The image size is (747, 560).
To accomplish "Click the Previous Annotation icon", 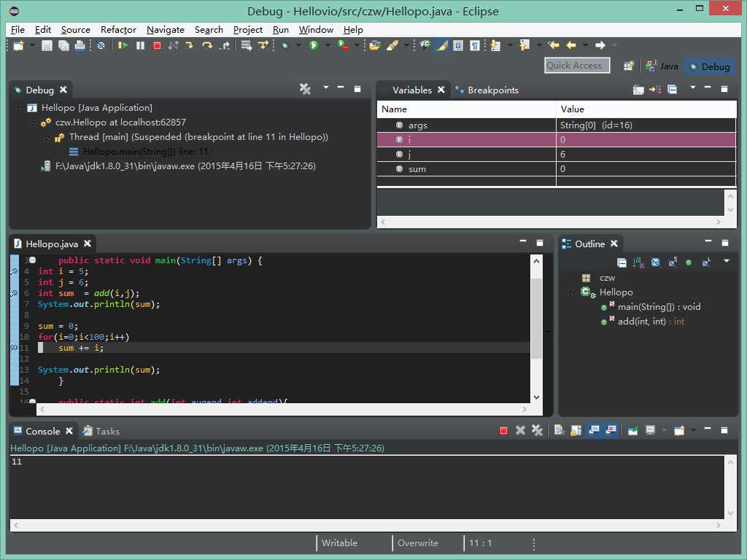I will coord(524,46).
